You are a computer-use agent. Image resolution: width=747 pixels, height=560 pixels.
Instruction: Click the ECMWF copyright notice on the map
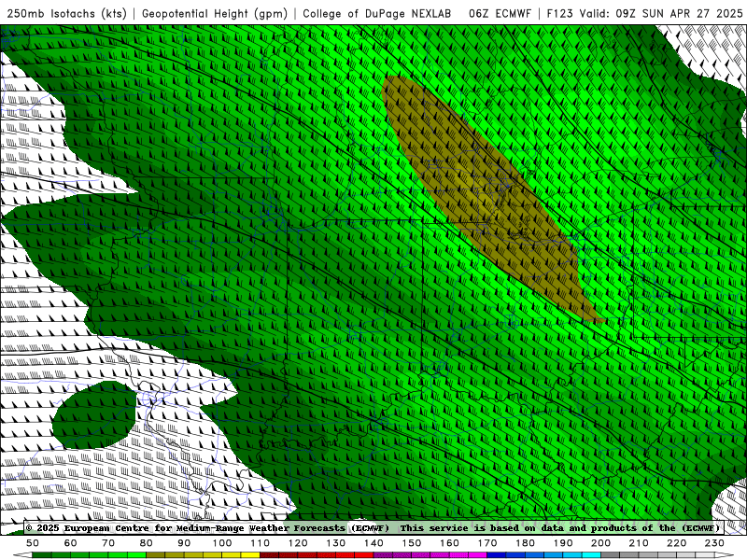pyautogui.click(x=207, y=528)
